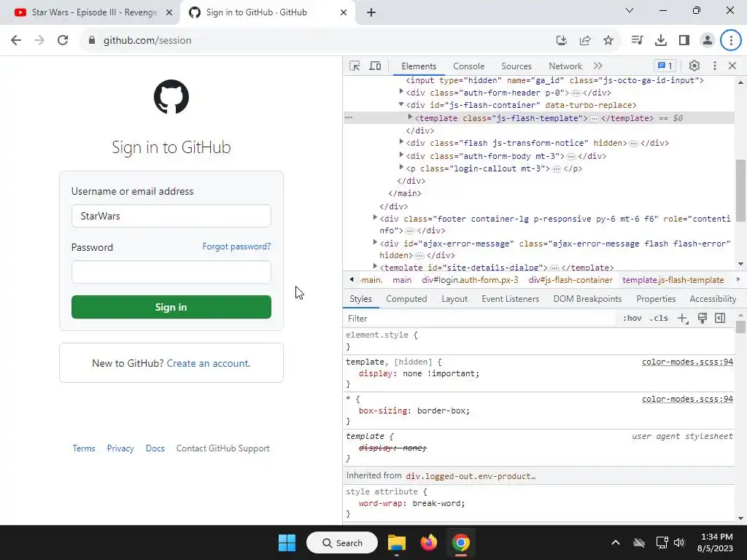Go back with the browser back arrow

(x=16, y=40)
